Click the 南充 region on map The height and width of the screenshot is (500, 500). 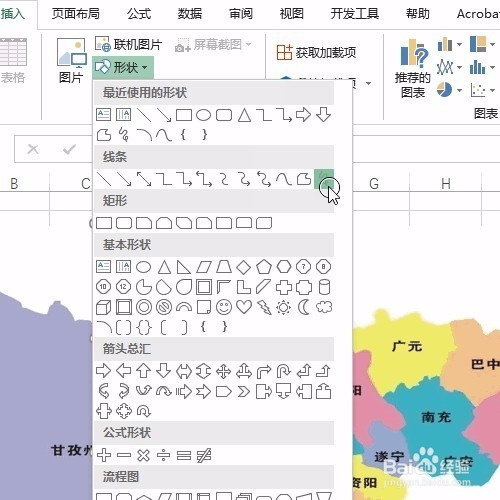point(436,417)
